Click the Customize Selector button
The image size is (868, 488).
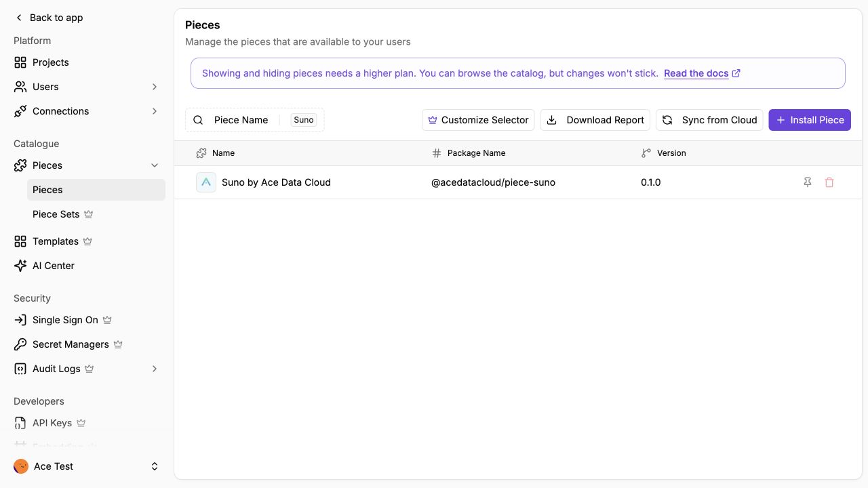(478, 120)
